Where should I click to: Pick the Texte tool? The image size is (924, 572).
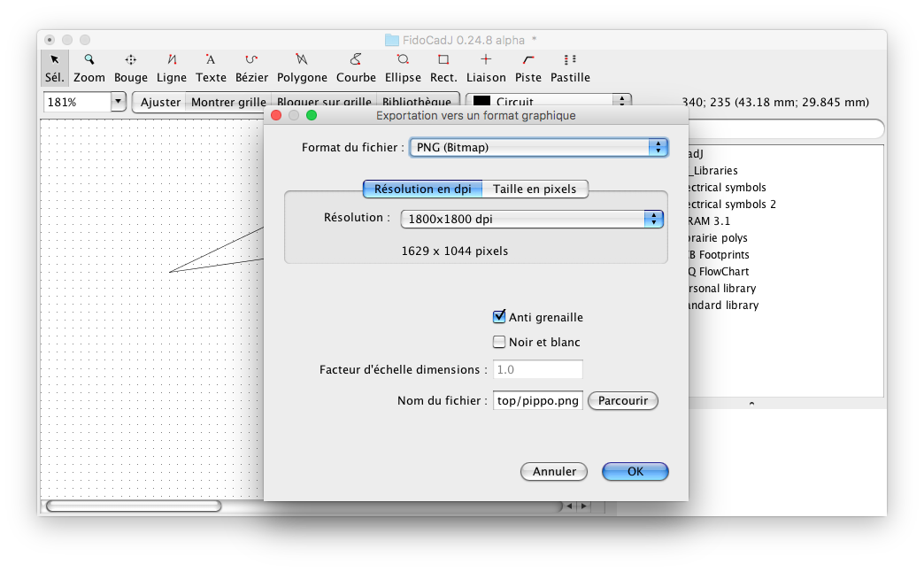point(211,68)
